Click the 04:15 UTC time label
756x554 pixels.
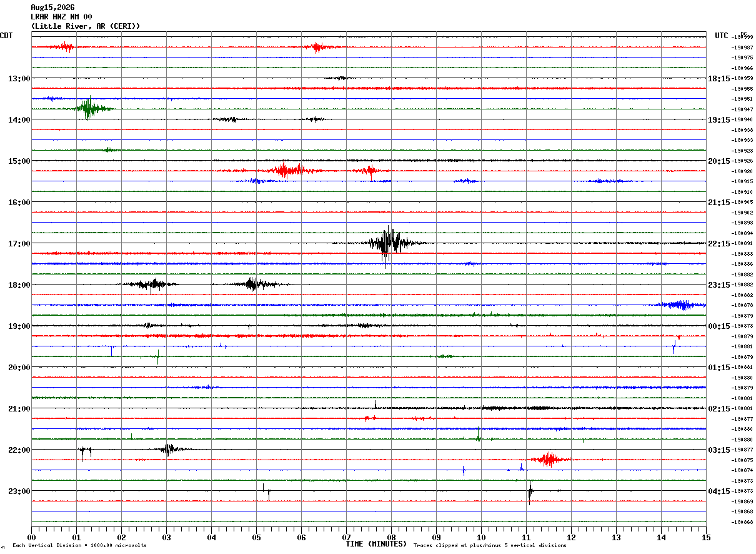click(719, 491)
